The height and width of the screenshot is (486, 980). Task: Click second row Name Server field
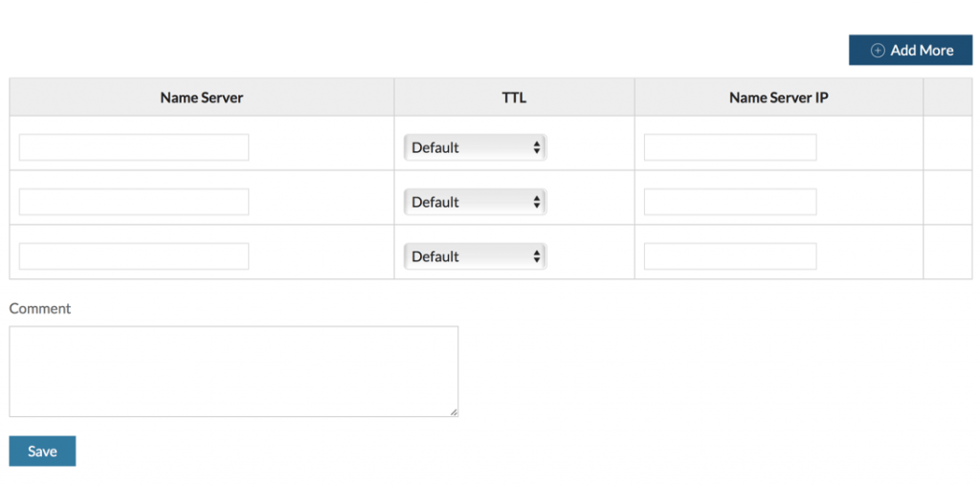point(134,202)
